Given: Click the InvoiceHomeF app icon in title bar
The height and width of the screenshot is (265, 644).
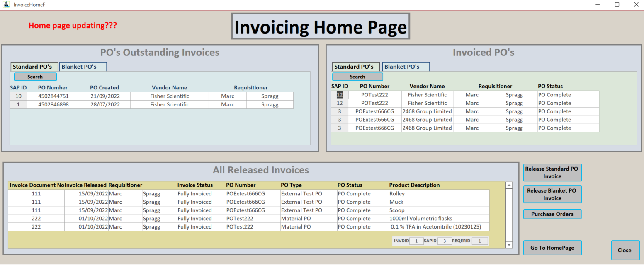Looking at the screenshot, I should point(6,5).
